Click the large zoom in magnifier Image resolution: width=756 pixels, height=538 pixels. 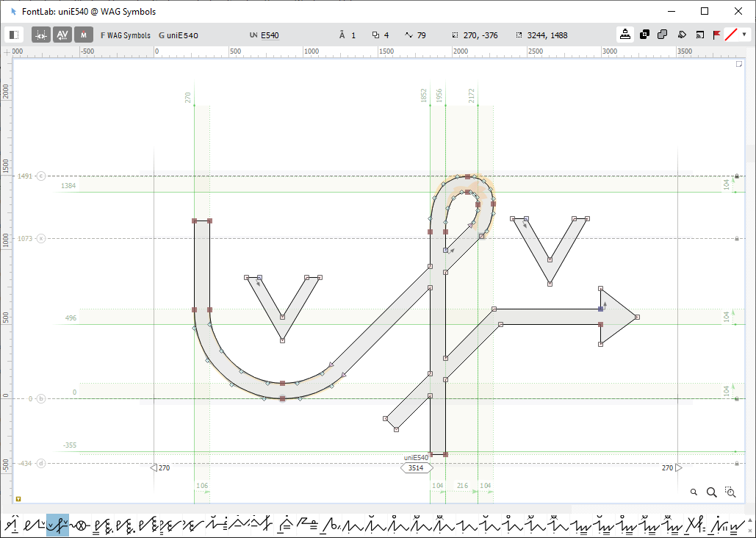point(711,492)
